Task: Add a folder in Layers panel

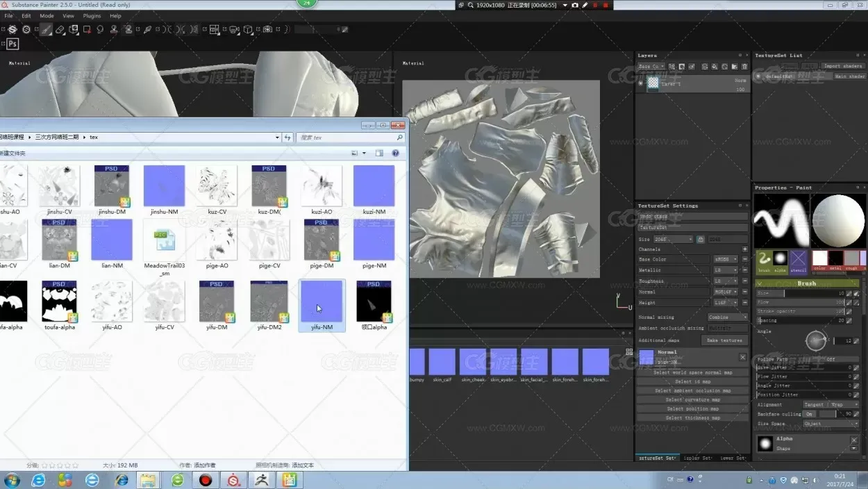Action: click(735, 67)
